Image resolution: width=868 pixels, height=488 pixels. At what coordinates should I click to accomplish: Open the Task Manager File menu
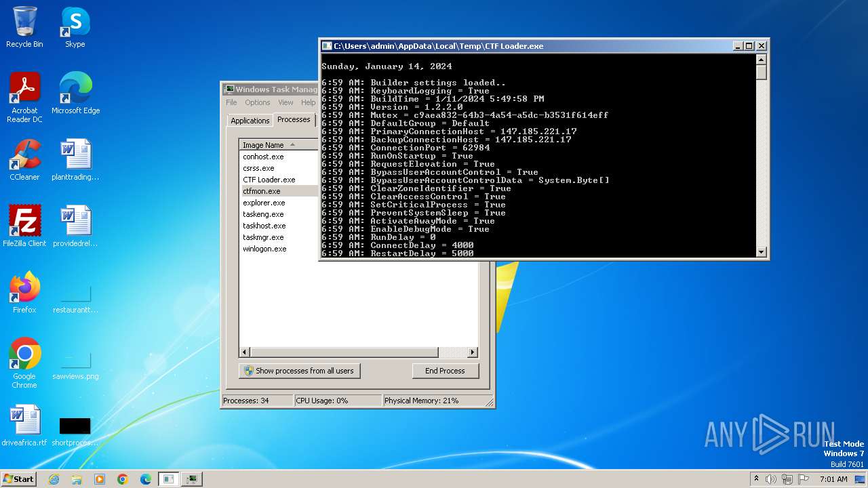pyautogui.click(x=231, y=102)
